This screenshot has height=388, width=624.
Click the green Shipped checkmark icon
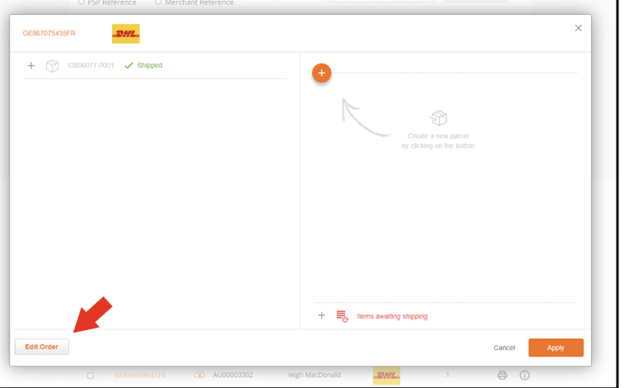tap(129, 66)
